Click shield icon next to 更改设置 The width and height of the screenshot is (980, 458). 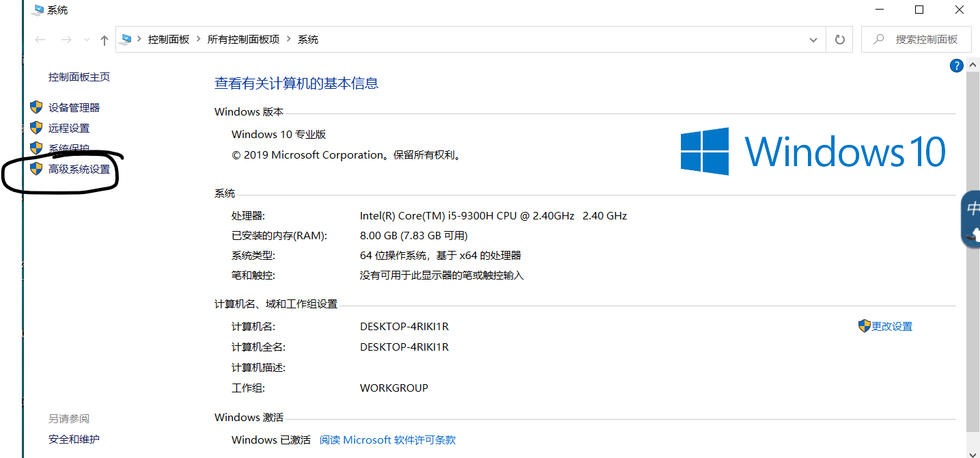(x=865, y=326)
